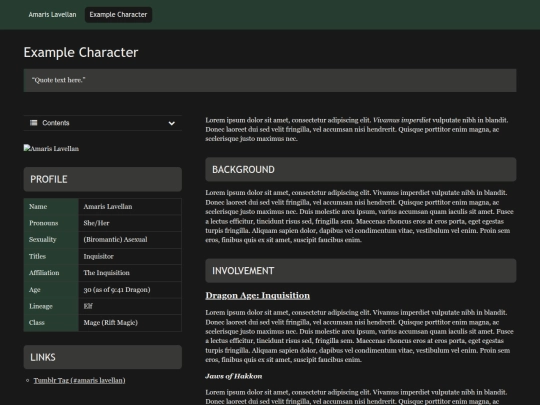This screenshot has height=405, width=540.
Task: Expand the Contents chevron
Action: [x=172, y=123]
